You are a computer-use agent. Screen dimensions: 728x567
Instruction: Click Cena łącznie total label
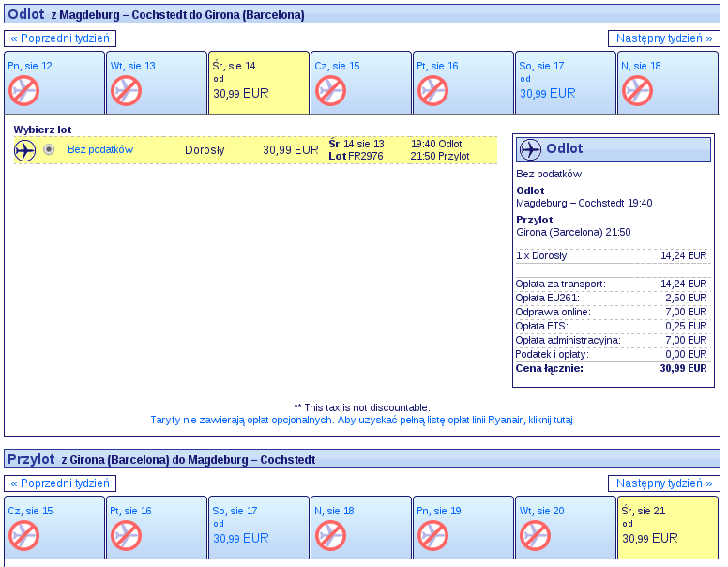point(549,369)
